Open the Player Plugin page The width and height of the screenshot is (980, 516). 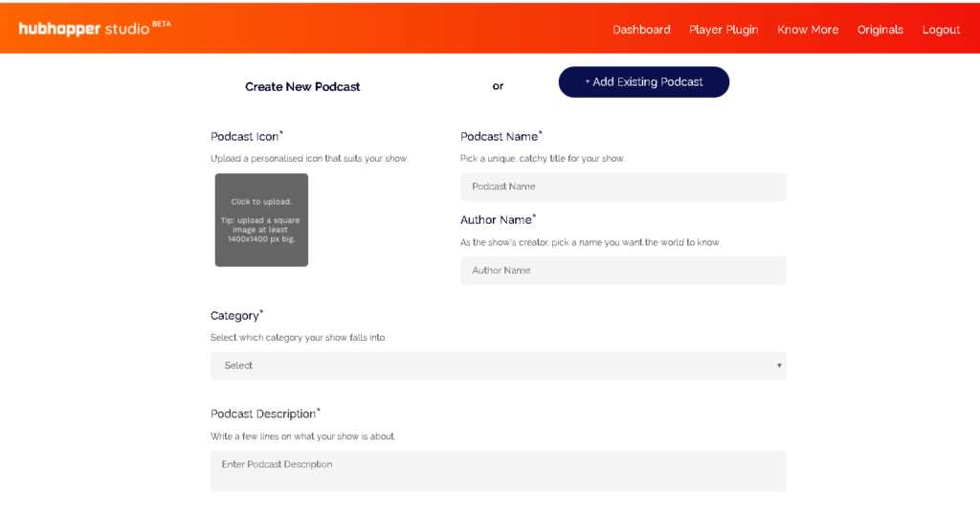tap(724, 30)
